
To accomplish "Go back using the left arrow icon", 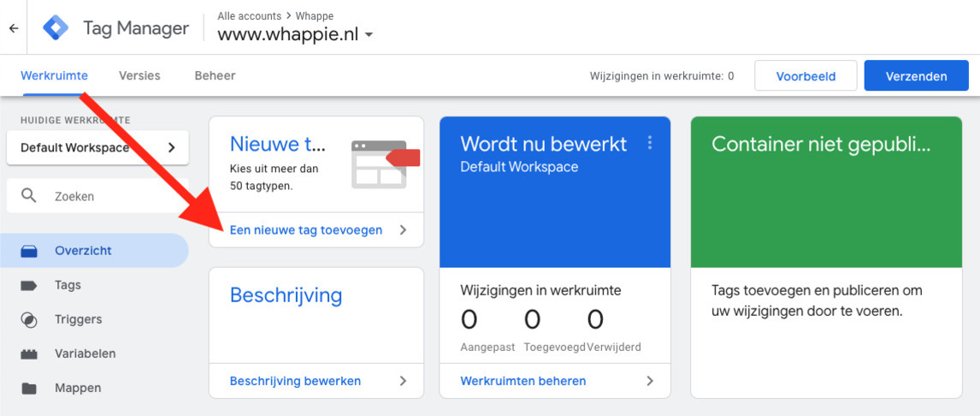I will coord(13,28).
